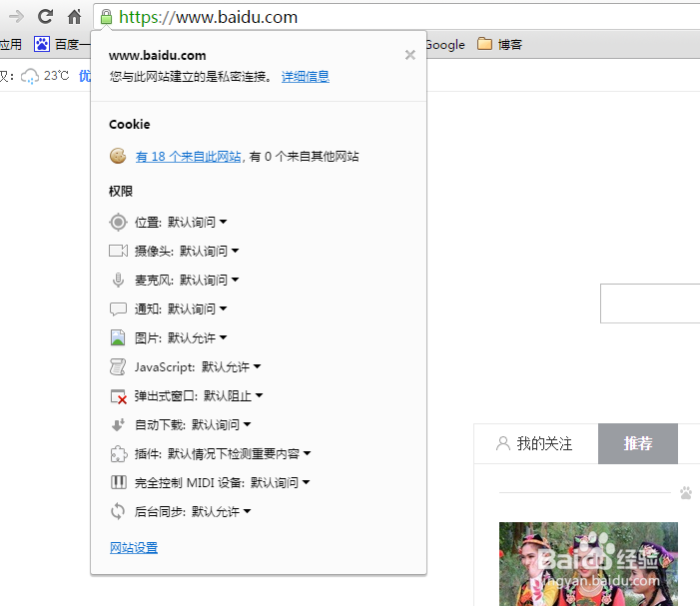Open the 博客 bookmark folder
Image resolution: width=700 pixels, height=606 pixels.
click(499, 44)
